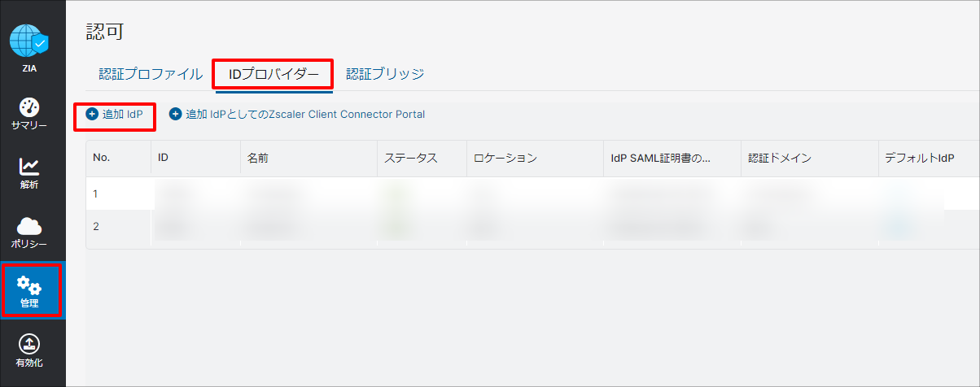The height and width of the screenshot is (387, 980).
Task: Select the IDプロバイダー tab
Action: 273,74
